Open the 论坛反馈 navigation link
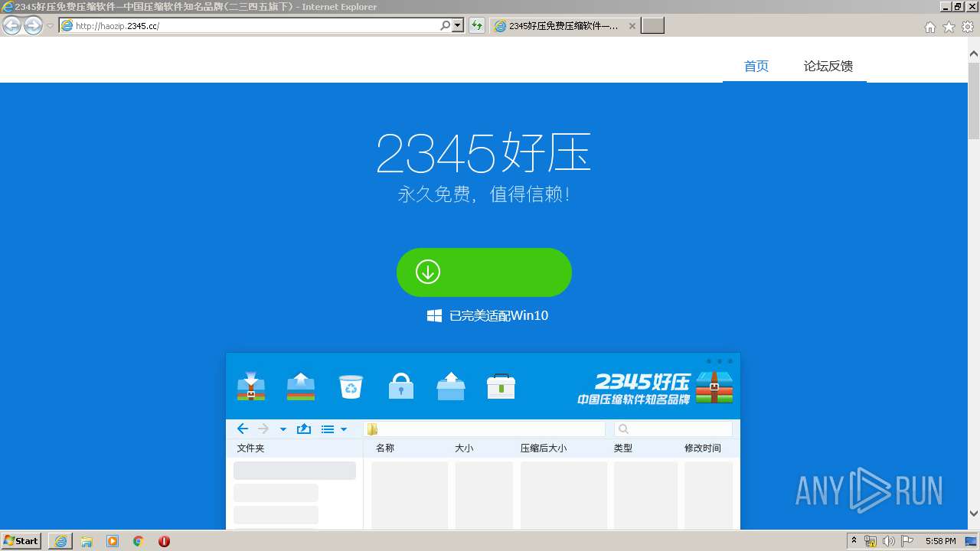The image size is (980, 551). 828,67
